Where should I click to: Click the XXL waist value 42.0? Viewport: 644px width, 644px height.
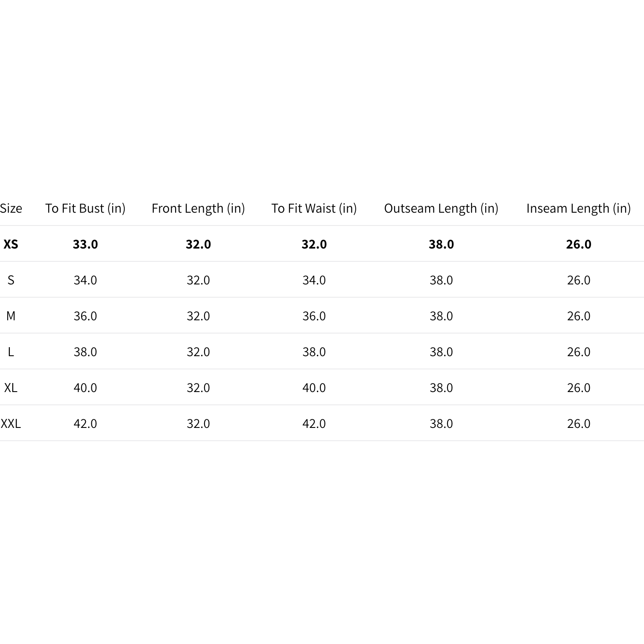click(314, 424)
